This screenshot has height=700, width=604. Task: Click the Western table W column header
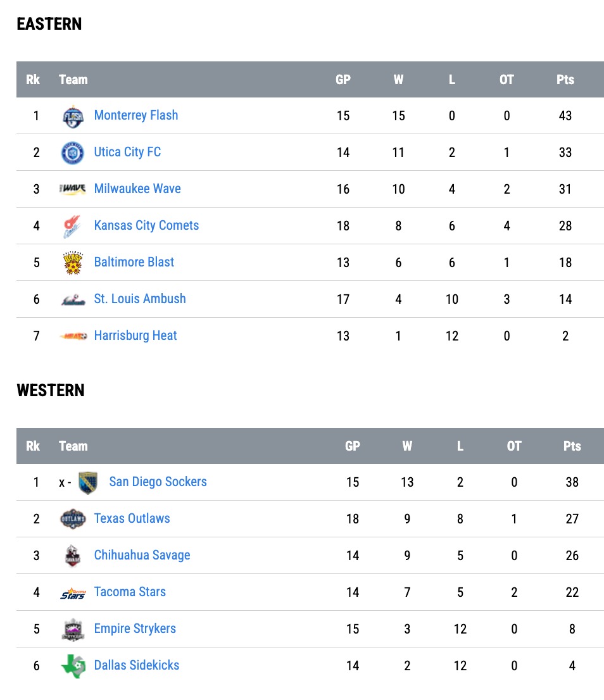[x=407, y=446]
